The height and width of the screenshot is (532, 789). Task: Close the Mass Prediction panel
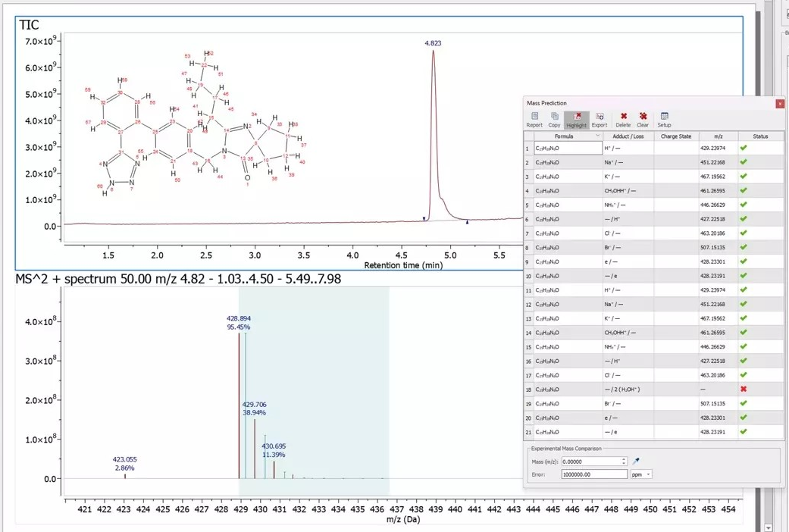(779, 103)
